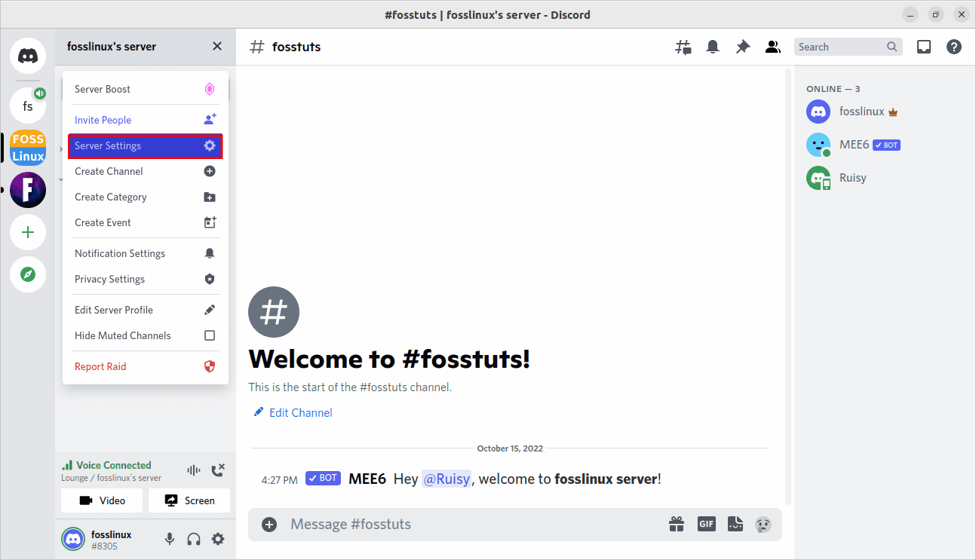
Task: Select Create Category menu item
Action: (x=146, y=197)
